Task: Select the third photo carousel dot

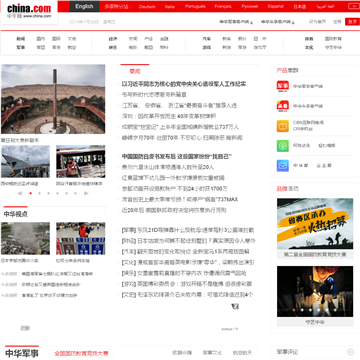Action: coord(49,193)
